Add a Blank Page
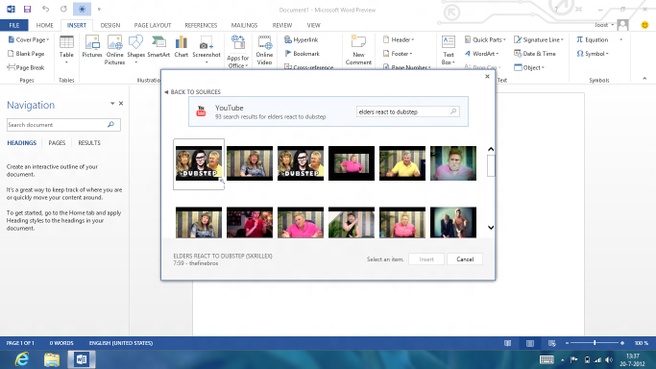 point(26,54)
